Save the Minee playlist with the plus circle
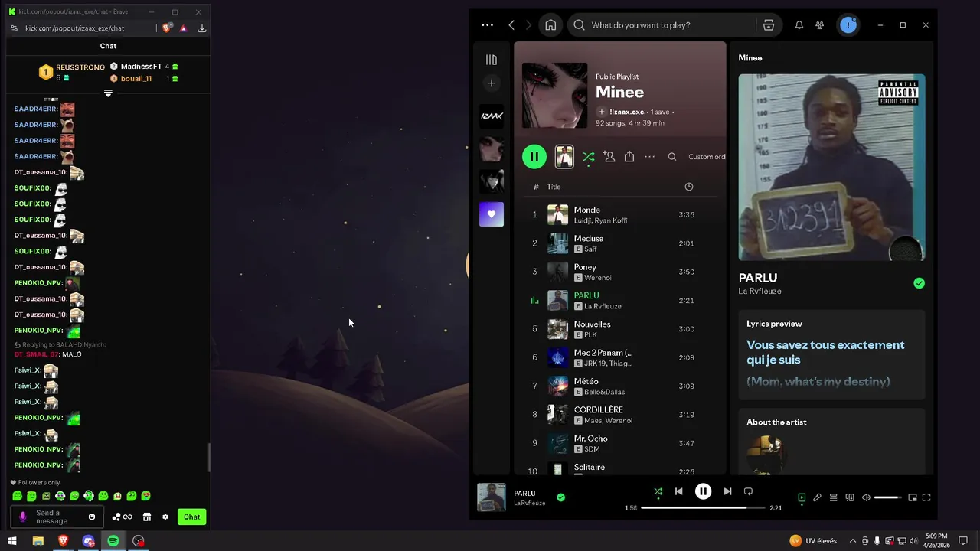 pyautogui.click(x=601, y=112)
